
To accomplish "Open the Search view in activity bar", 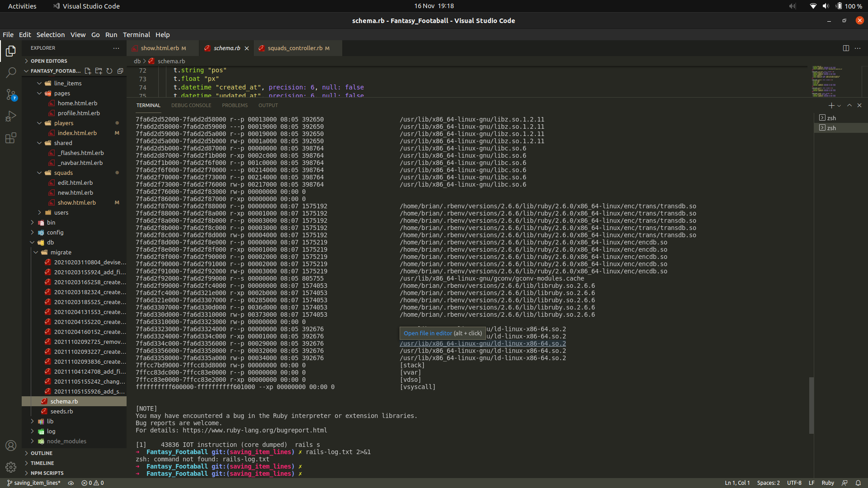I will point(11,72).
